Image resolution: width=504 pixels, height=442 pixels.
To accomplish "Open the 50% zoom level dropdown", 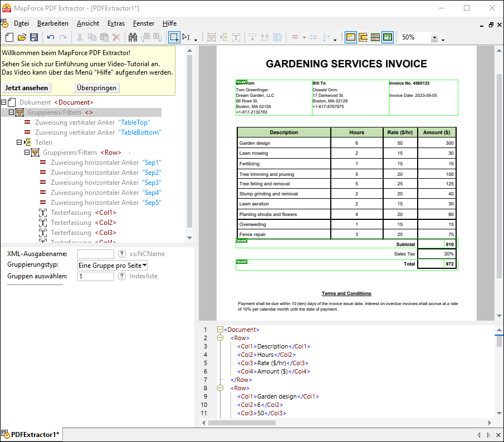I will [434, 37].
